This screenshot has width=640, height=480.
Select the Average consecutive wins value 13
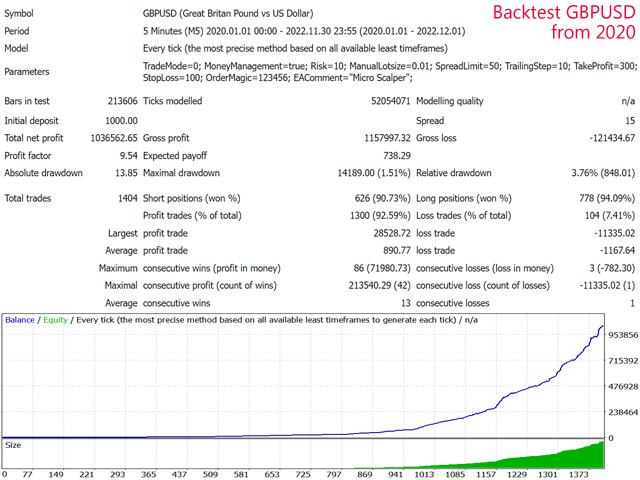(405, 303)
